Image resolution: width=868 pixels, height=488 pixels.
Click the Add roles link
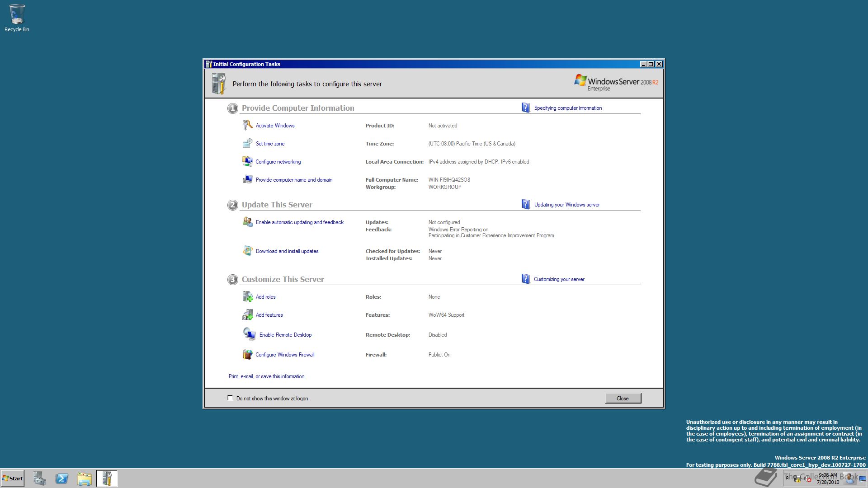click(x=265, y=297)
